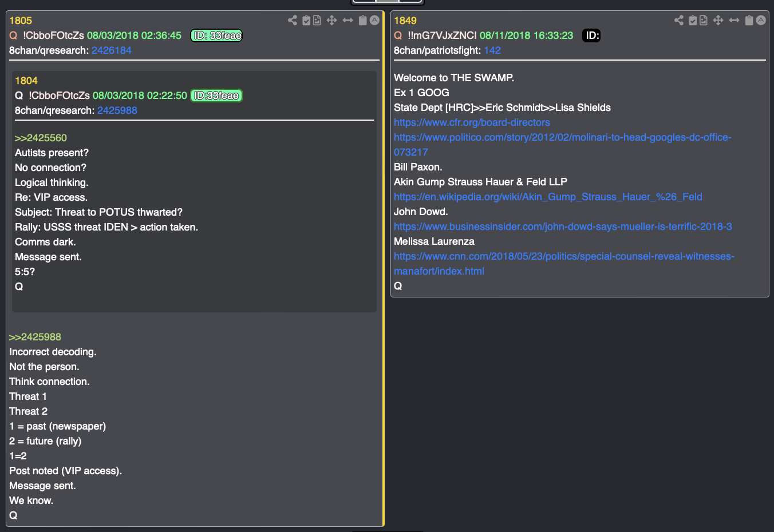Click the share icon on post 1849
The image size is (774, 532).
[679, 21]
